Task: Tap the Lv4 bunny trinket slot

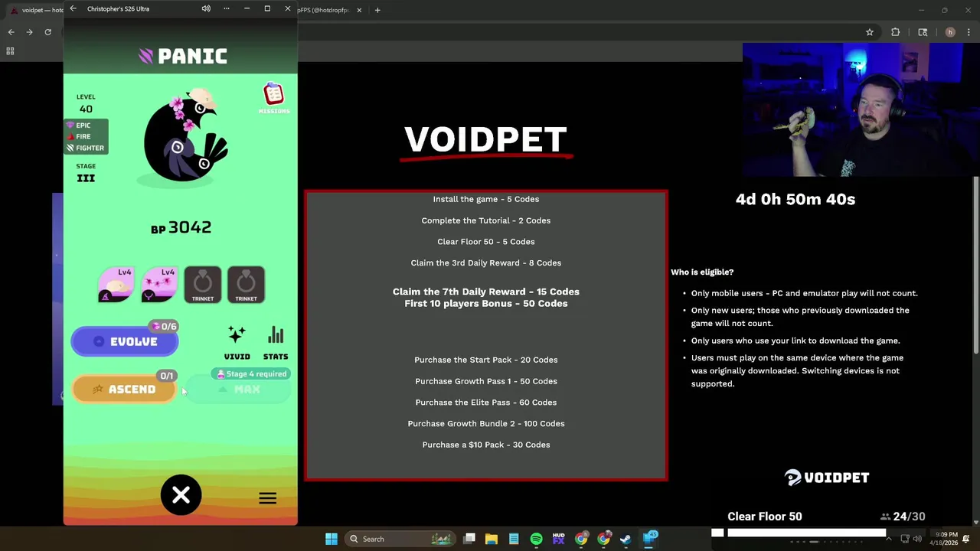Action: tap(116, 285)
